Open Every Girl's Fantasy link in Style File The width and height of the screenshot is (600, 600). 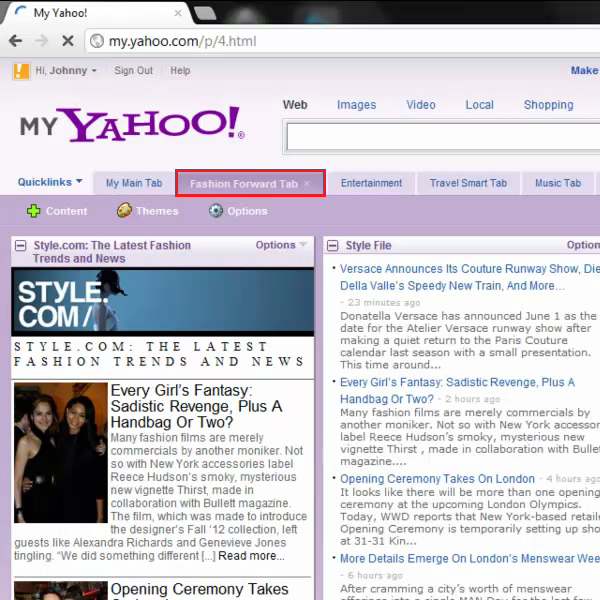pos(458,390)
